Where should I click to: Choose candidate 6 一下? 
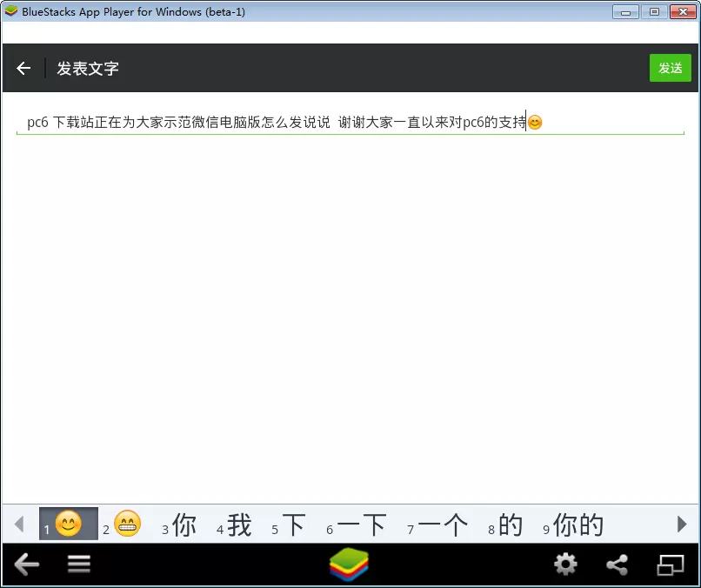coord(357,525)
